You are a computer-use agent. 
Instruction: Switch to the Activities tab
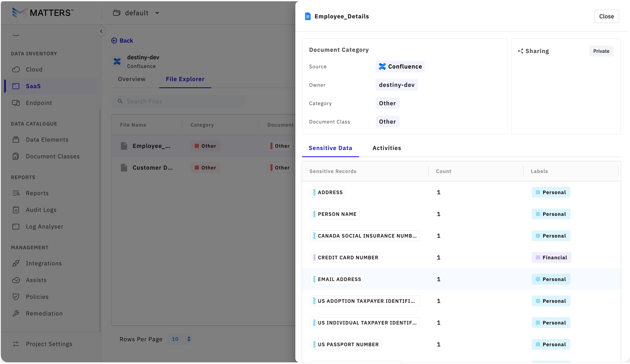tap(387, 148)
